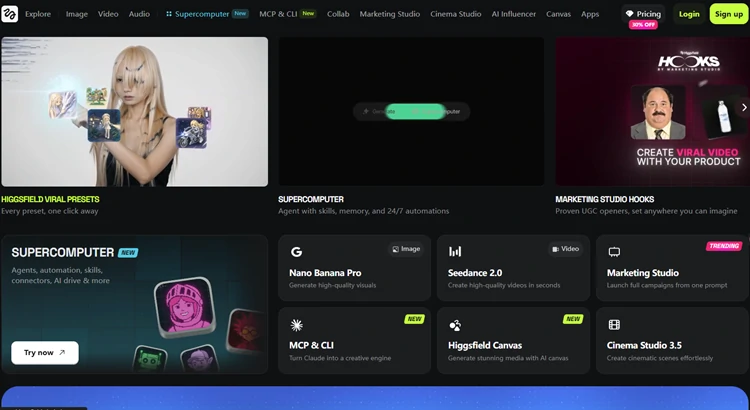The height and width of the screenshot is (410, 750).
Task: Open the Video menu
Action: tap(108, 14)
